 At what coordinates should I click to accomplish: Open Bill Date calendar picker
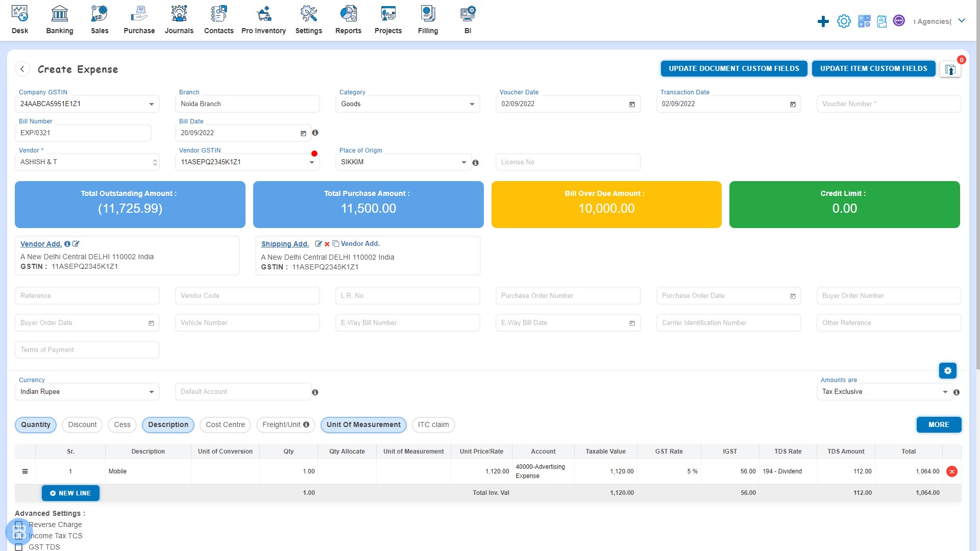(303, 133)
